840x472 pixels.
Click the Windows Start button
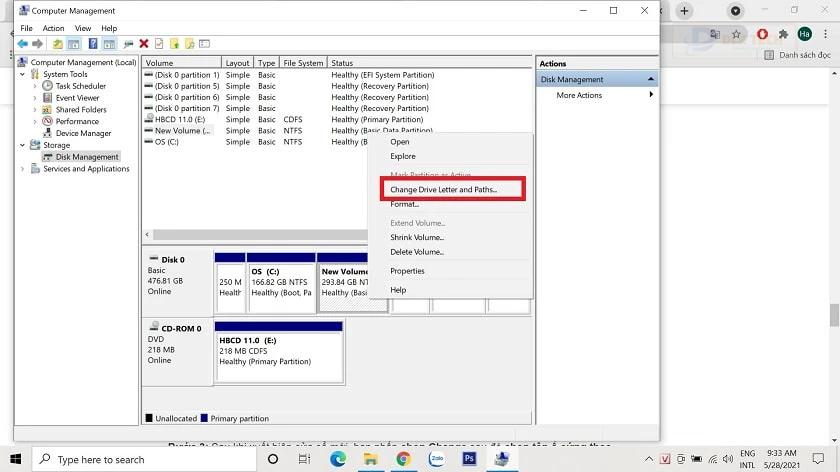(x=16, y=459)
